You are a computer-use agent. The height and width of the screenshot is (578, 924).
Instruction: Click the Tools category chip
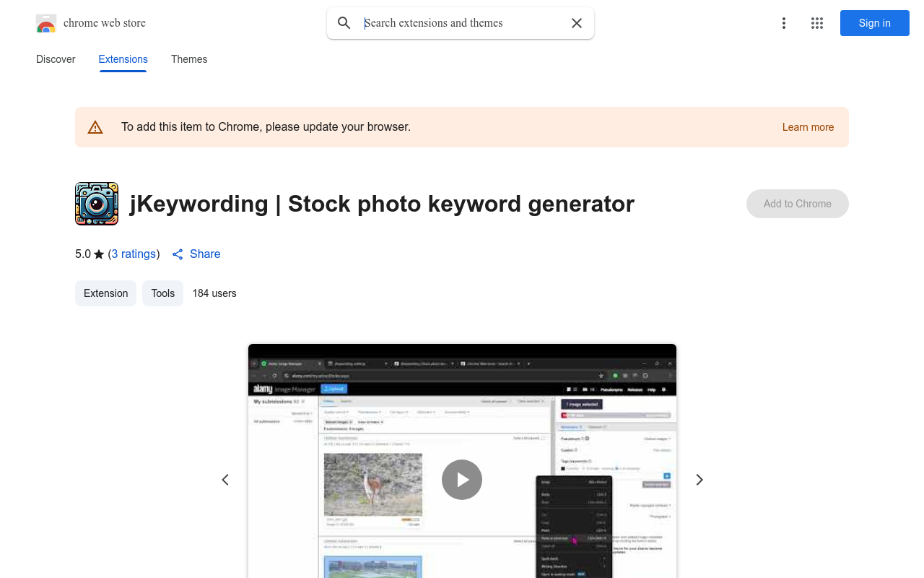point(163,293)
